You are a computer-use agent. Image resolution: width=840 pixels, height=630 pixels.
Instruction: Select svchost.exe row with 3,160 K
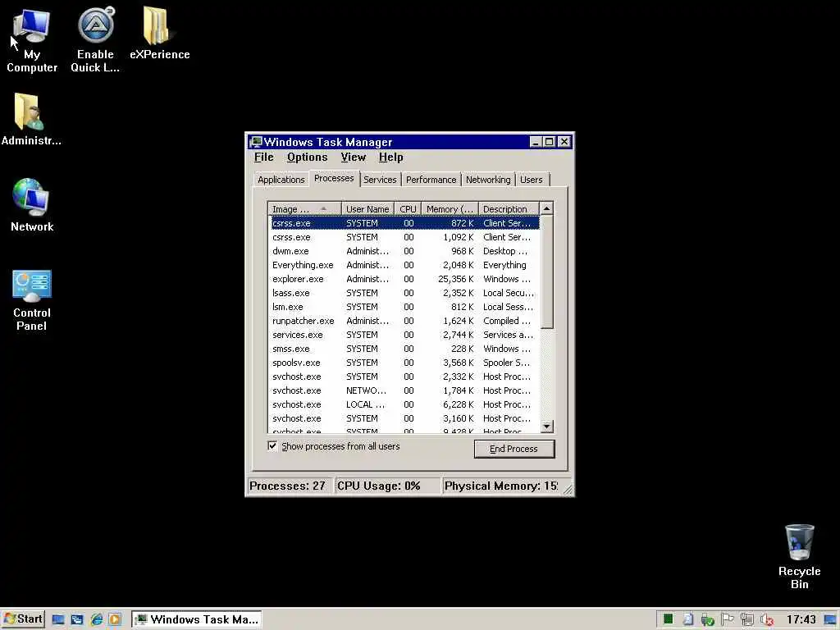(404, 418)
